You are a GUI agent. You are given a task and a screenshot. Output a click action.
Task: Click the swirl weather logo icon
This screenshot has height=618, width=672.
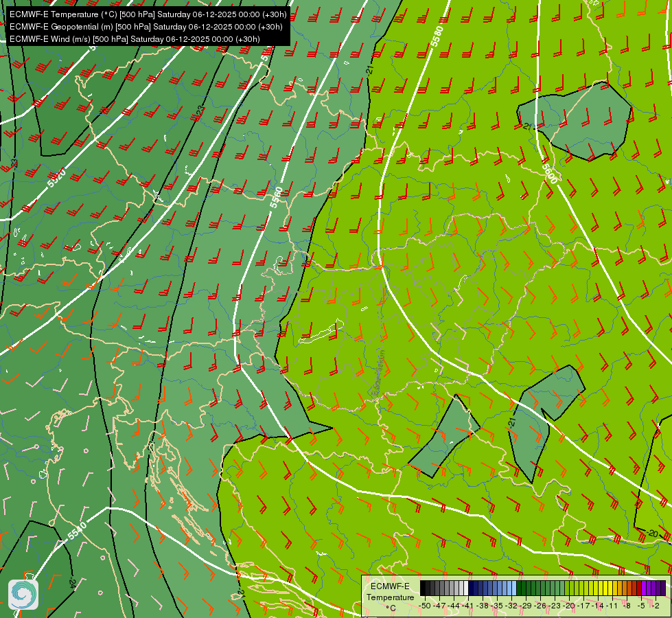tap(23, 595)
